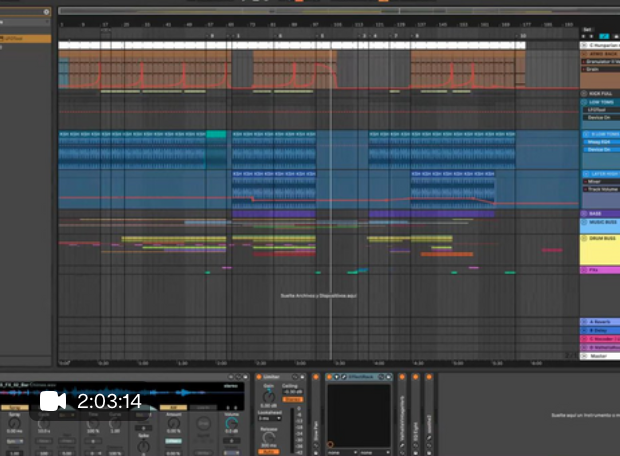
Task: Open the Mixer automation device chooser
Action: (602, 182)
